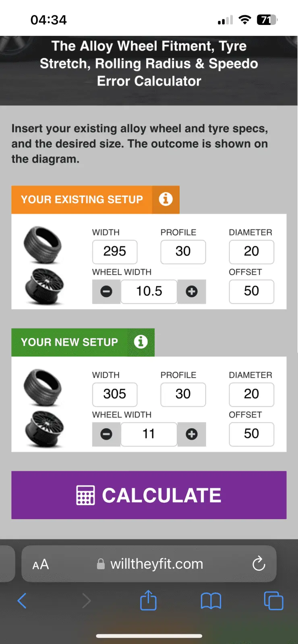Decrease existing setup wheel width with minus
298x644 pixels.
click(x=106, y=291)
